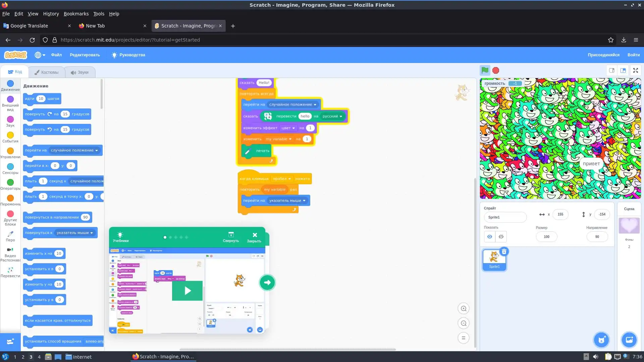Enter full screen stage mode
This screenshot has height=362, width=644.
tap(635, 70)
